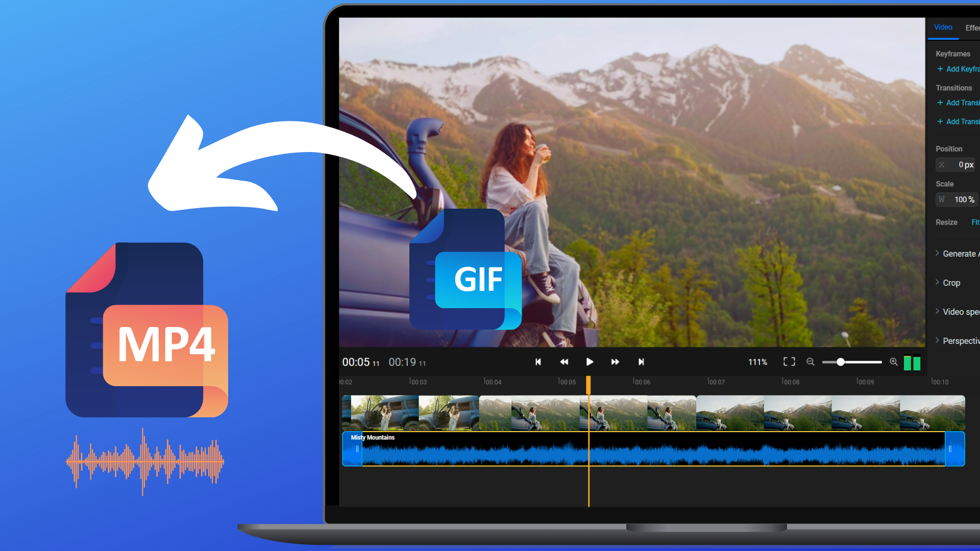Click the fast forward button
This screenshot has width=980, height=551.
pyautogui.click(x=614, y=362)
